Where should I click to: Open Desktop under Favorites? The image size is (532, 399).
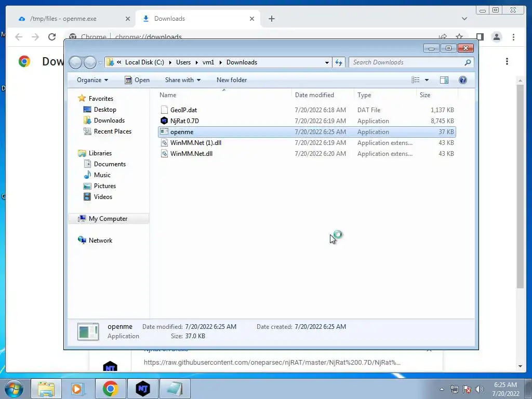coord(105,109)
